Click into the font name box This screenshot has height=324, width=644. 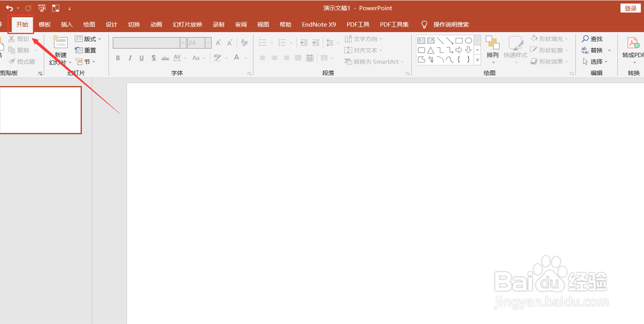point(146,43)
